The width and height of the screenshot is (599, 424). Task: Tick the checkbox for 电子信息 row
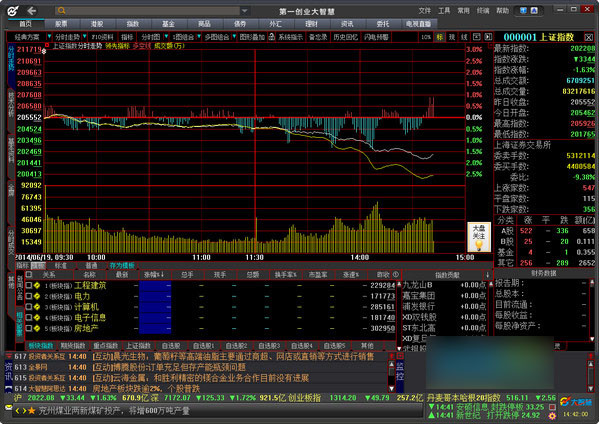[29, 317]
